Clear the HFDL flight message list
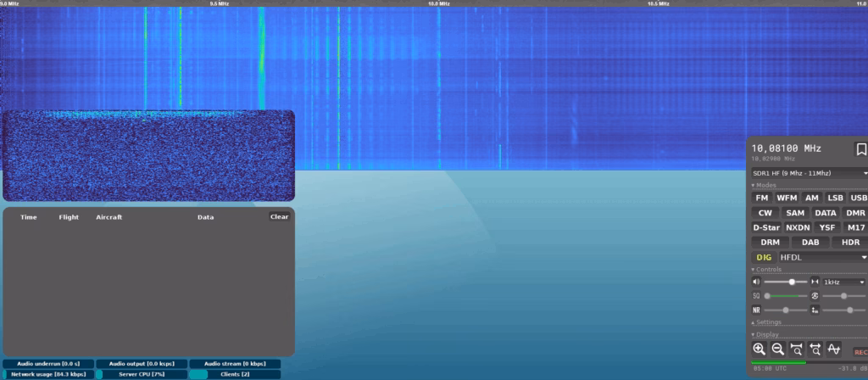This screenshot has width=868, height=380. pyautogui.click(x=280, y=216)
